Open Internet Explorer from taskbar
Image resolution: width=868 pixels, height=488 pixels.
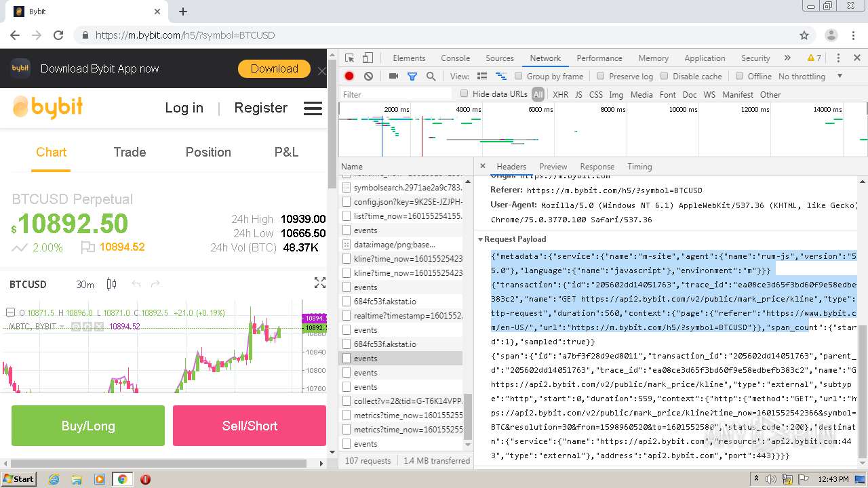click(54, 479)
